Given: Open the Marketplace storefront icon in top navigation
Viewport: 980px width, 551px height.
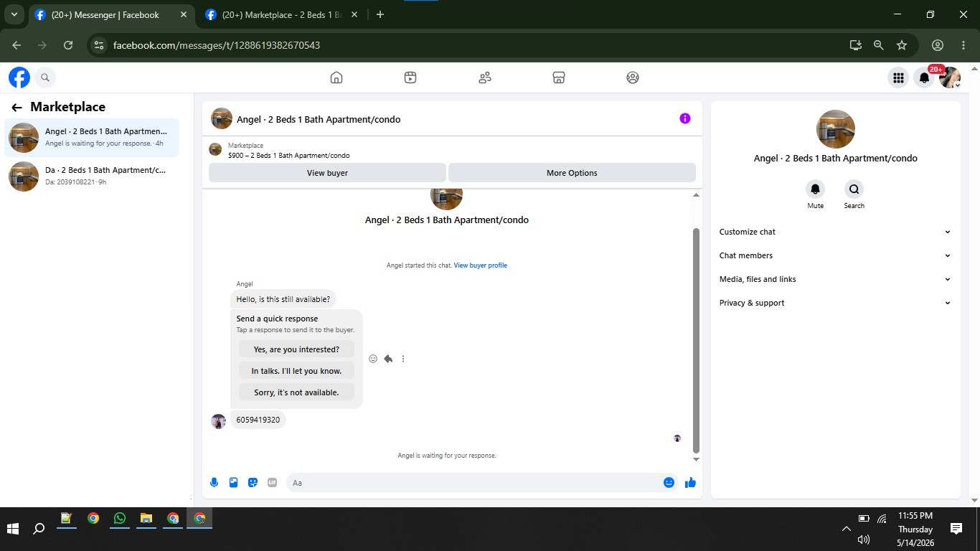Looking at the screenshot, I should tap(559, 77).
